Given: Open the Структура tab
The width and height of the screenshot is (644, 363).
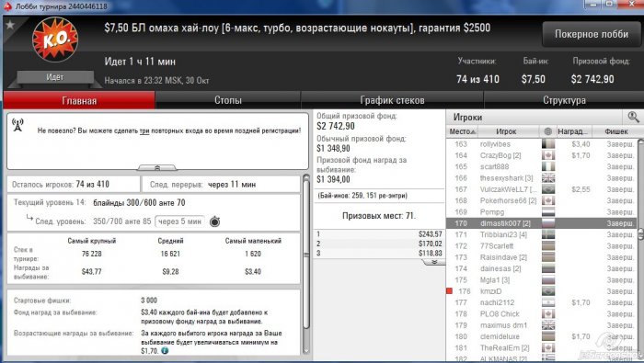Looking at the screenshot, I should pos(564,100).
